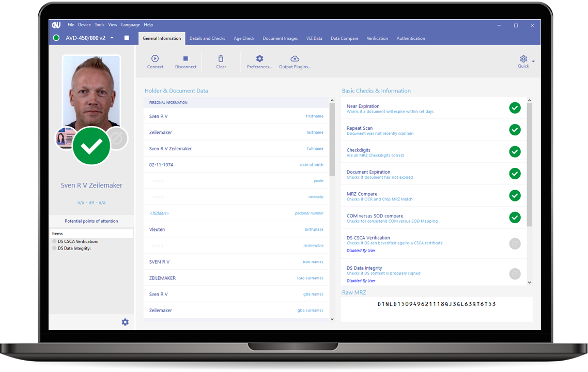Open the File menu

71,25
